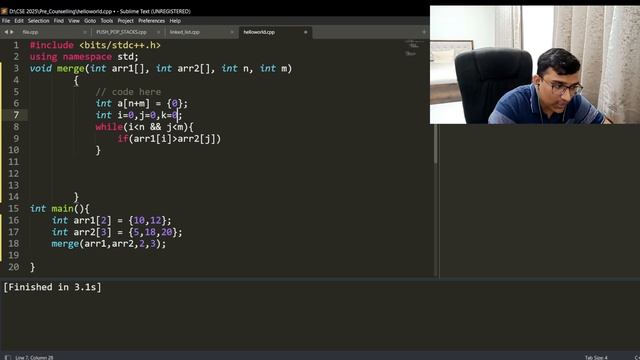This screenshot has width=640, height=360.
Task: Close the file.cpp tab
Action: (x=85, y=32)
